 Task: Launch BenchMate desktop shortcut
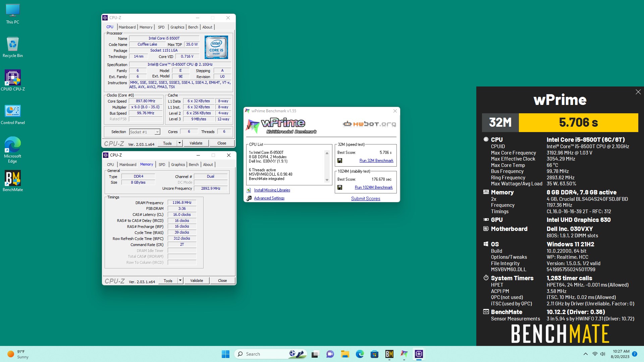13,181
